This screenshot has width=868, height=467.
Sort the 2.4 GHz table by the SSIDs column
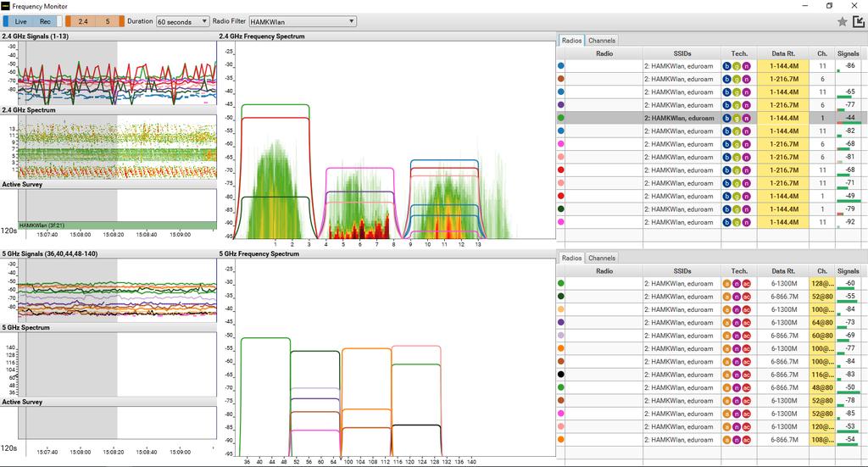pyautogui.click(x=682, y=53)
